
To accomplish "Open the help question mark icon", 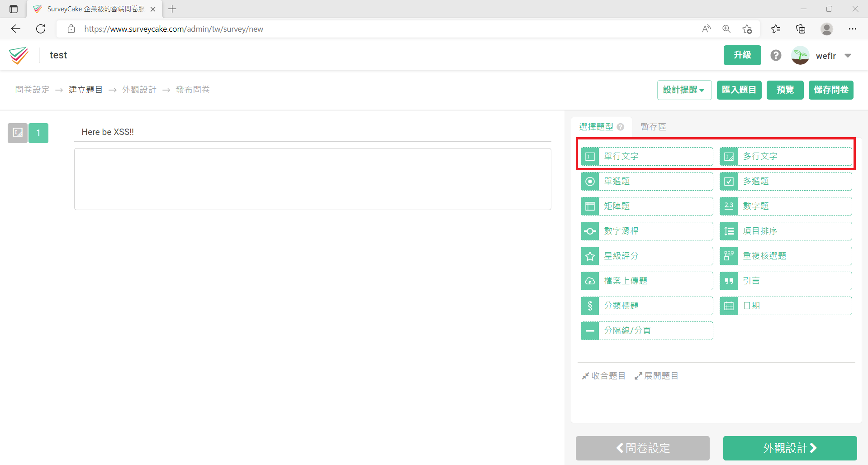I will click(x=776, y=55).
